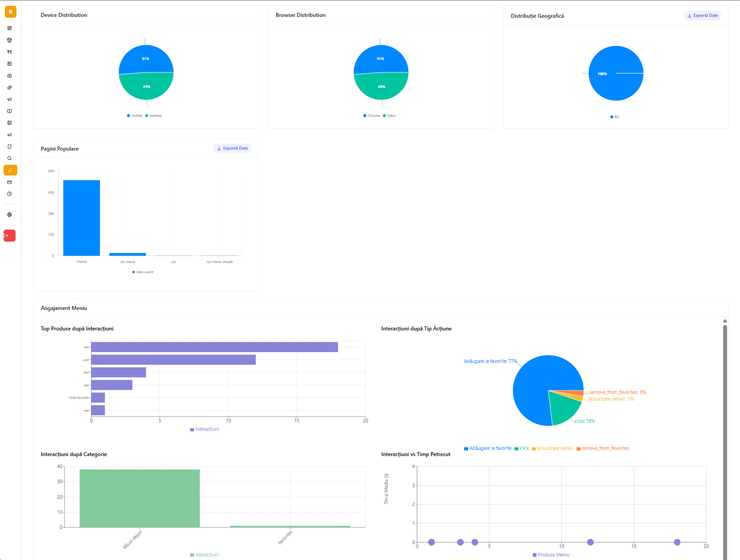Image resolution: width=740 pixels, height=560 pixels.
Task: Toggle the mobile legend in Device Distribution
Action: (134, 115)
